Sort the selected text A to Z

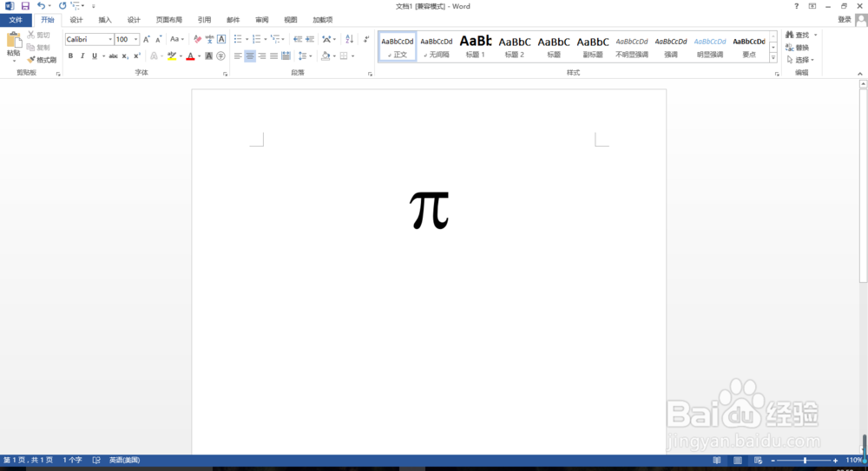[x=349, y=39]
